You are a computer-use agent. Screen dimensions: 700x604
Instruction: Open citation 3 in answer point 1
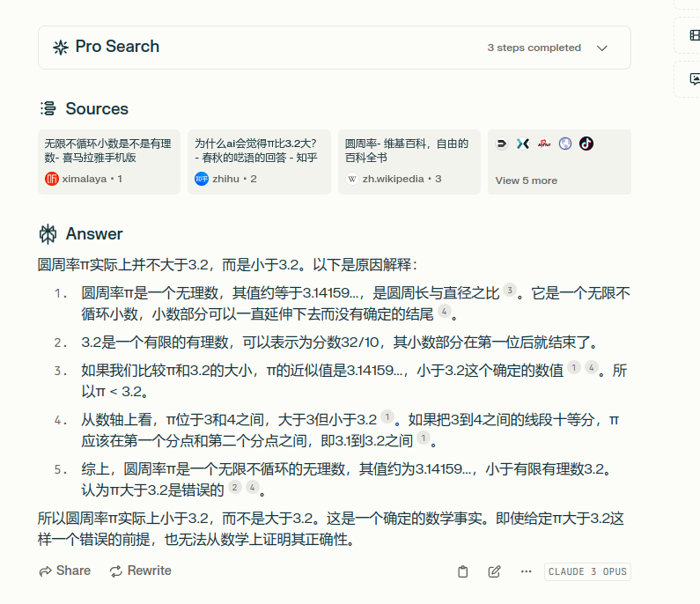pos(510,291)
